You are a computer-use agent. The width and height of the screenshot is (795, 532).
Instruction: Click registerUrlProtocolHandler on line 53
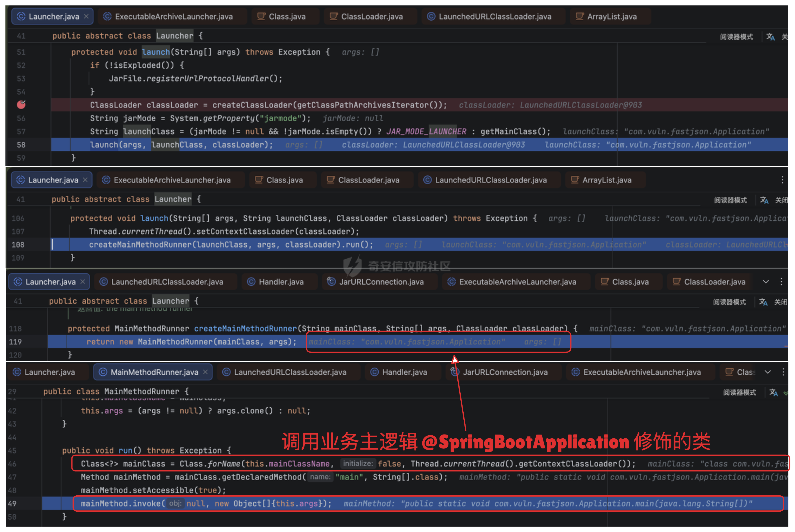[x=208, y=78]
